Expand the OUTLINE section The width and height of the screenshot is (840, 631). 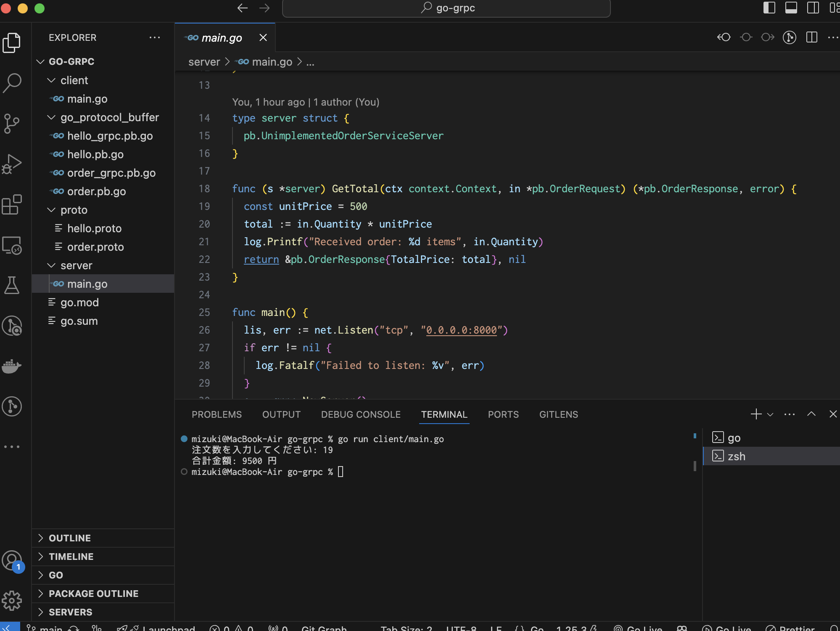(70, 538)
